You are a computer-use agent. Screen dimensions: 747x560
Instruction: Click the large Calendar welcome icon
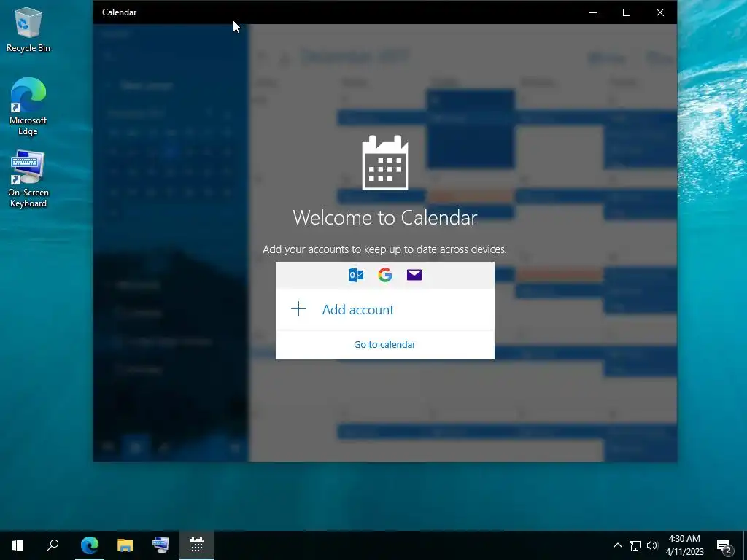pos(385,163)
